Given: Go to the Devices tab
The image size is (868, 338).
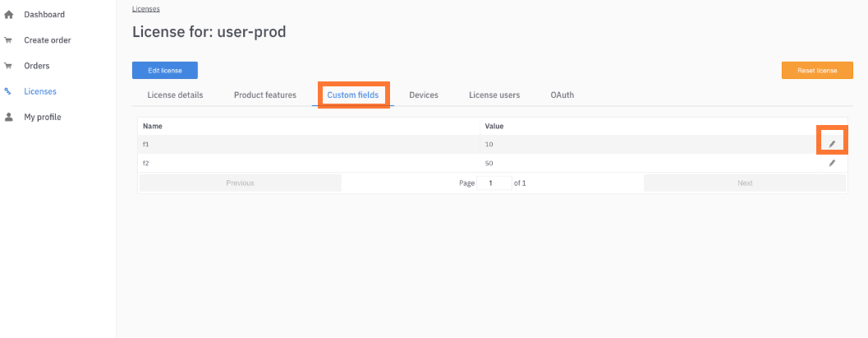Looking at the screenshot, I should [x=424, y=95].
